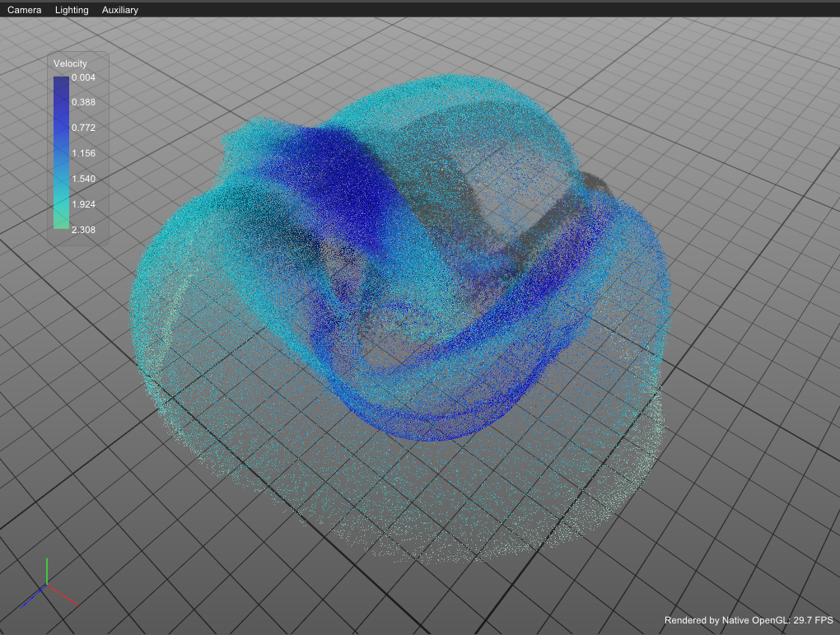Click the 0.004 velocity legend value
840x635 pixels.
(83, 77)
